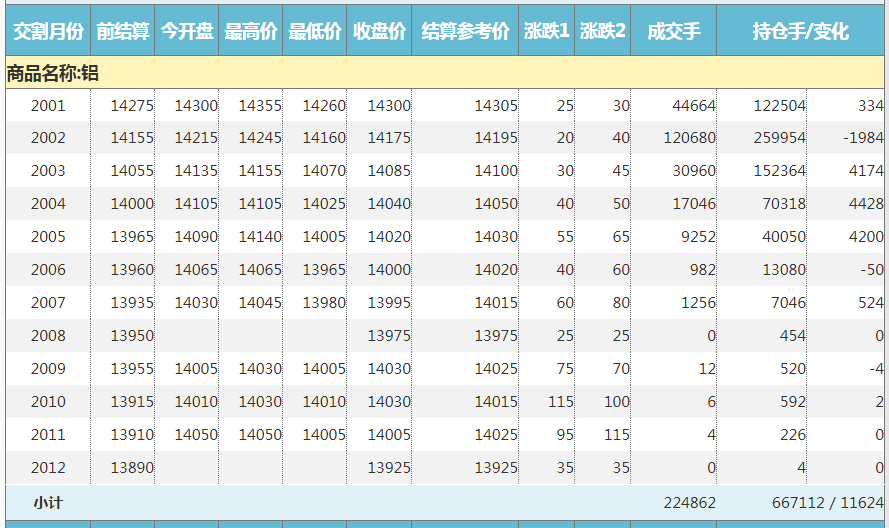Click the 成交手 column header
Image resolution: width=889 pixels, height=528 pixels.
coord(673,32)
